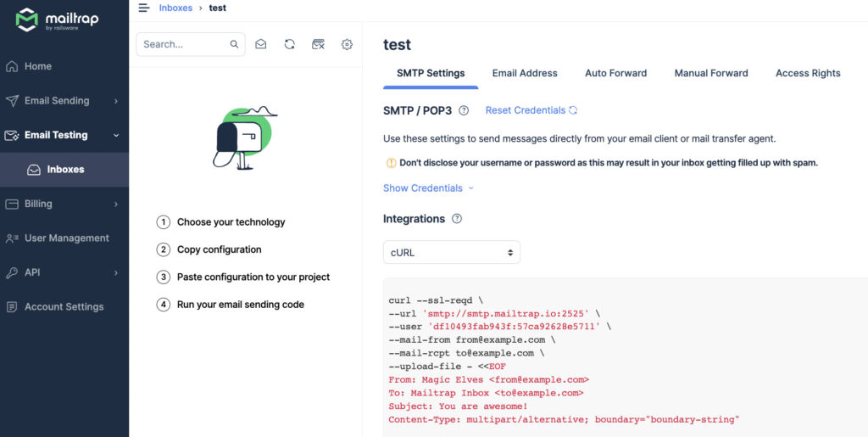Click into the Search input field

[x=182, y=44]
